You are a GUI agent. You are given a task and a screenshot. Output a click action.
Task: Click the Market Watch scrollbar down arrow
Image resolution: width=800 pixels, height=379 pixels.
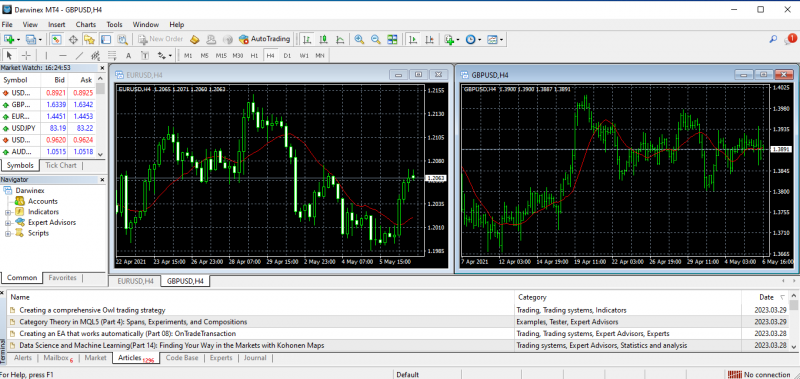coord(101,154)
